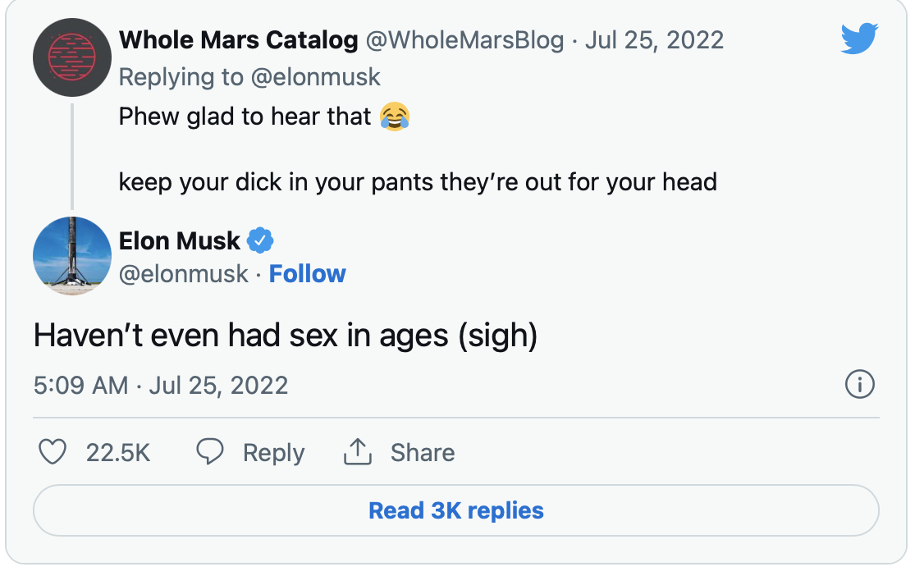
Task: Click the Follow link next to @elonmusk
Action: pyautogui.click(x=308, y=274)
